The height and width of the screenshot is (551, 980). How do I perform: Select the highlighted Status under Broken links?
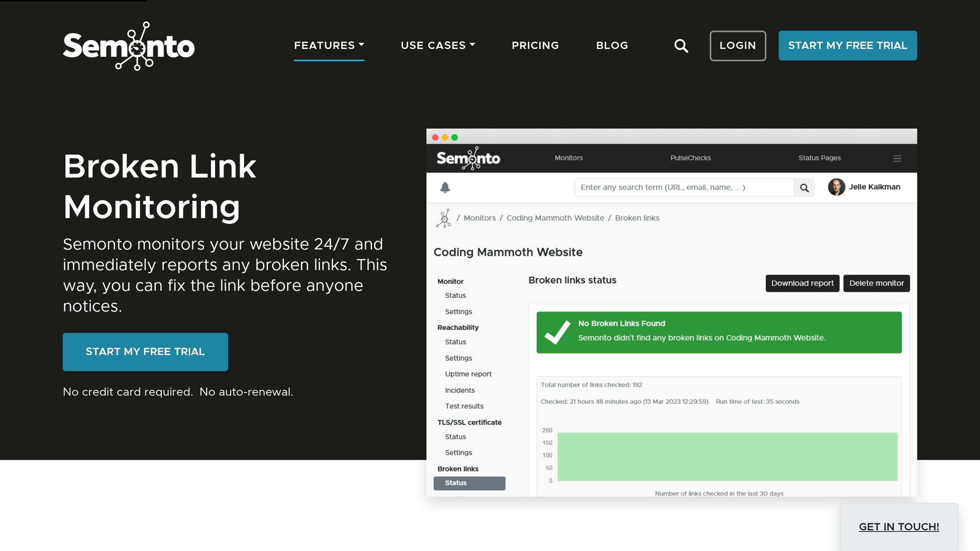469,483
